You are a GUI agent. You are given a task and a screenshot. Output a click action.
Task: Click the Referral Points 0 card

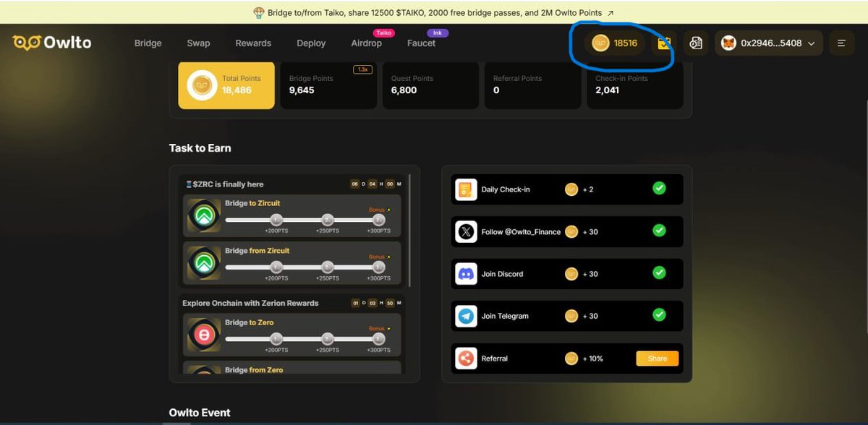[532, 85]
